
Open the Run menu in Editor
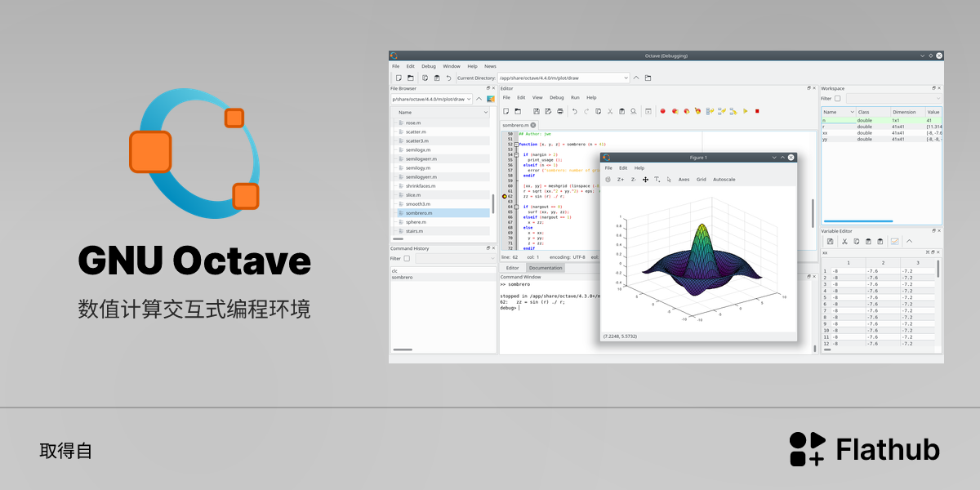[x=575, y=97]
